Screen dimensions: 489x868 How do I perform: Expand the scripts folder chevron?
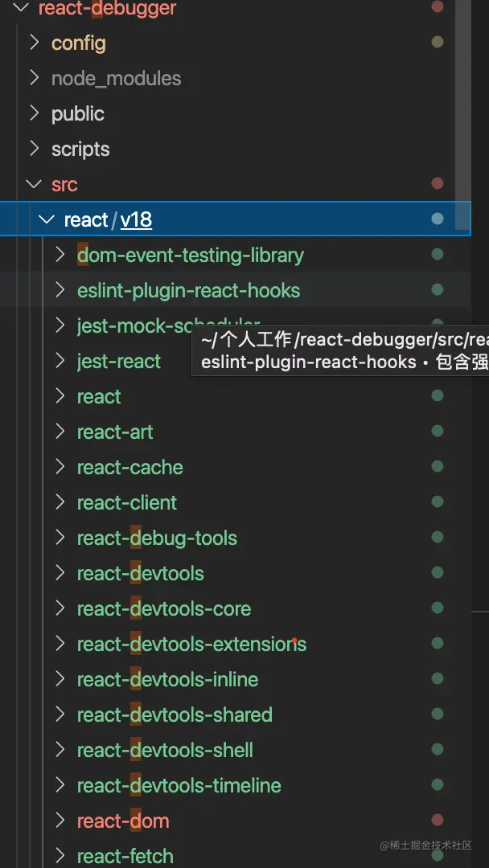click(x=35, y=149)
